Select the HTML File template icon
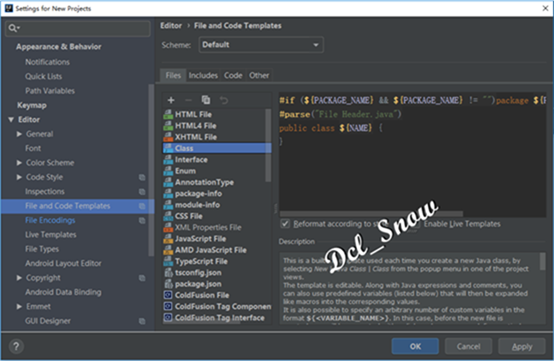 (x=168, y=114)
